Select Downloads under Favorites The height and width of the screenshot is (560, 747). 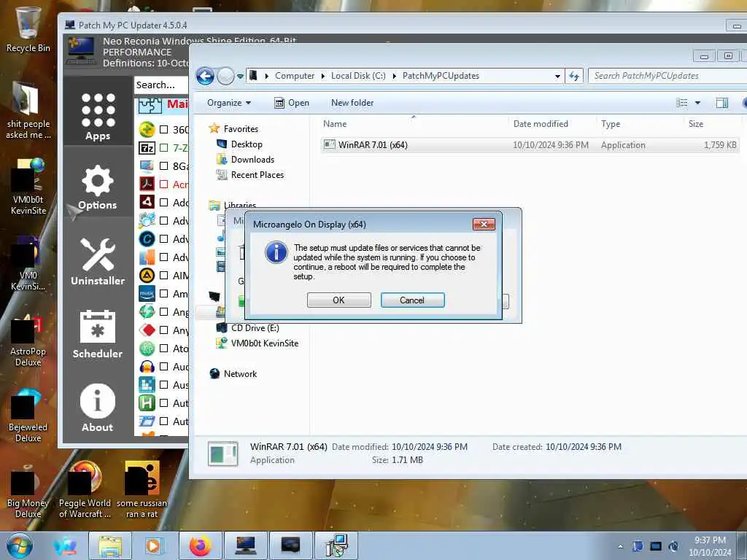pos(252,160)
